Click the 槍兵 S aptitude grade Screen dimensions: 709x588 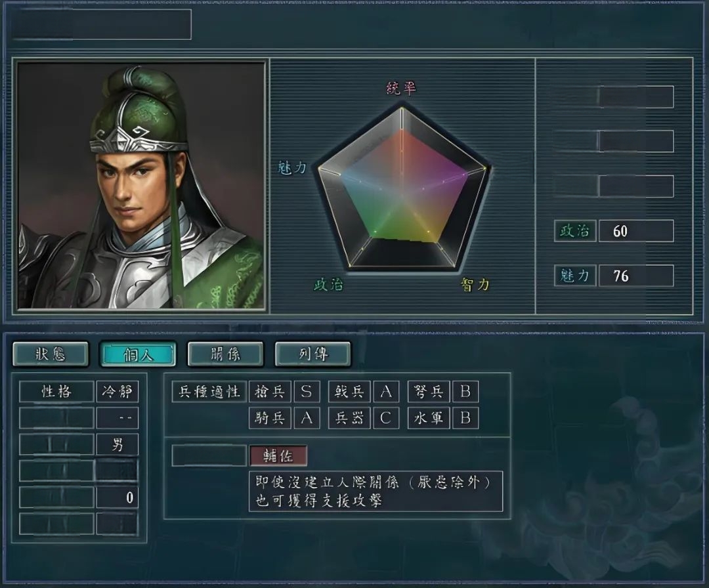click(x=306, y=391)
